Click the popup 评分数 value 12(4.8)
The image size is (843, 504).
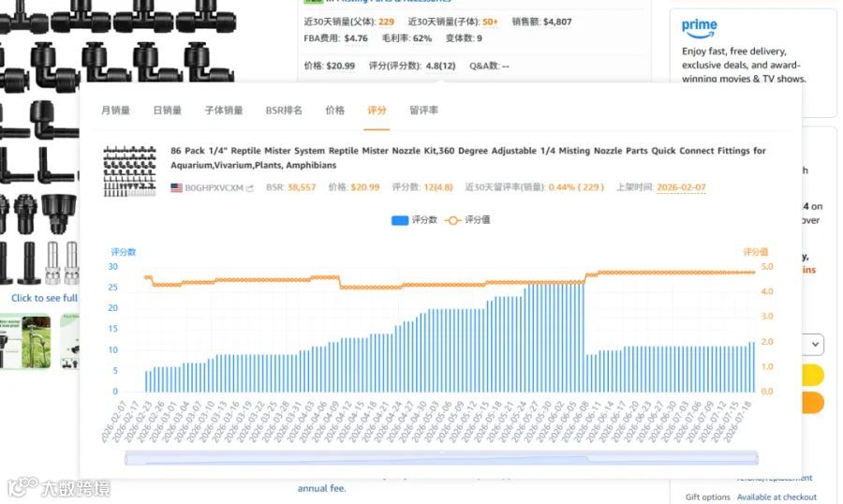(438, 187)
